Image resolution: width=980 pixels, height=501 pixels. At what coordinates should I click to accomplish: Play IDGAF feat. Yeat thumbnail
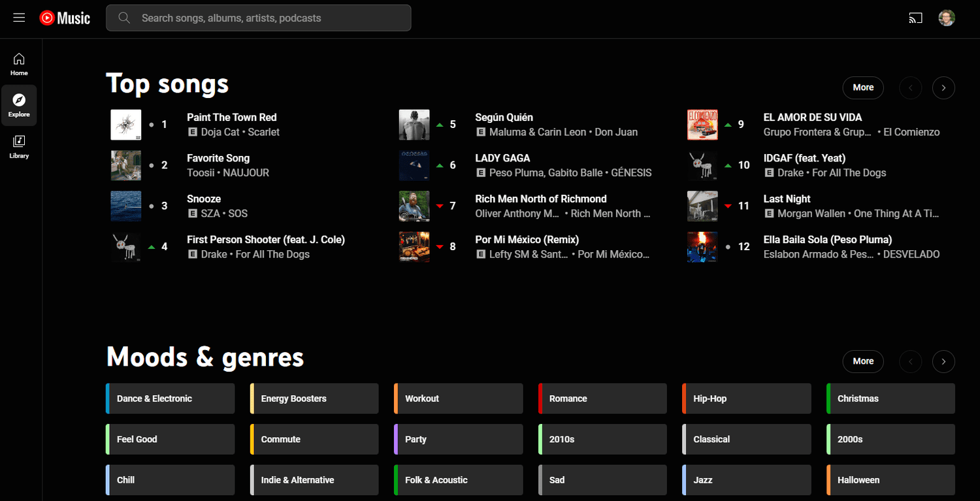(702, 165)
